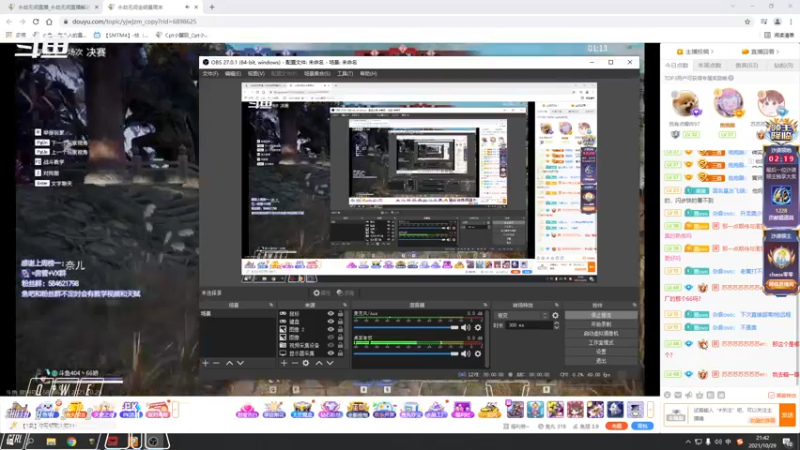Pop out the controls dock panel
800x450 pixels.
pyautogui.click(x=634, y=305)
